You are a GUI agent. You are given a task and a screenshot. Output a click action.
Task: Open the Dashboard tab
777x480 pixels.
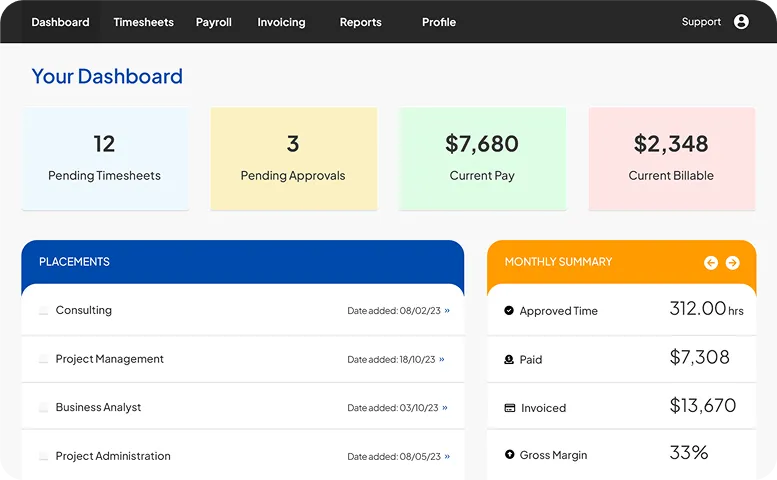(x=60, y=22)
